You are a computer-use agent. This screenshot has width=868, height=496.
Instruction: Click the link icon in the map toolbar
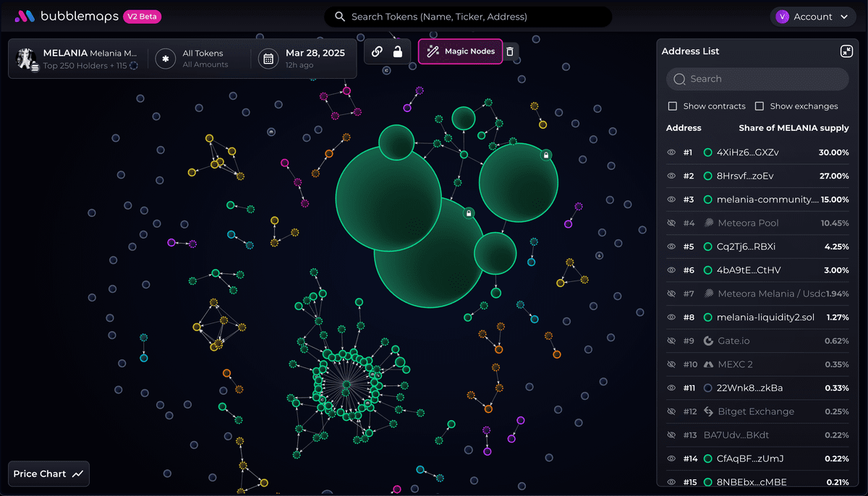(x=377, y=51)
